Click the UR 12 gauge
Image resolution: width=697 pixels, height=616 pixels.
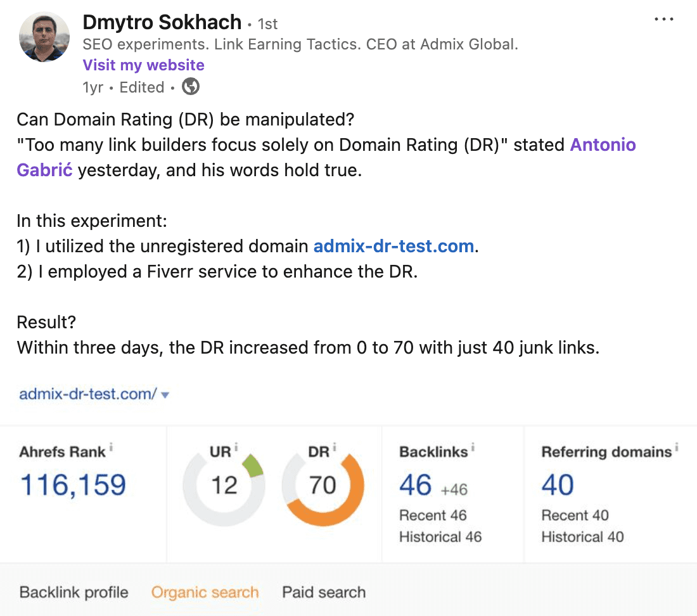click(x=224, y=485)
